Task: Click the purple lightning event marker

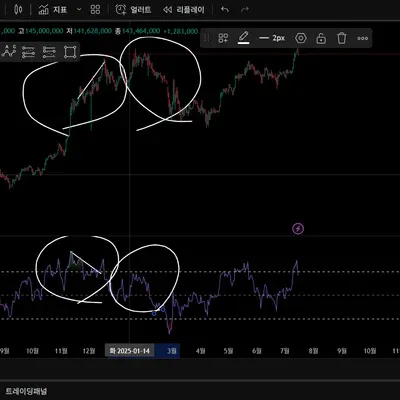Action: (298, 229)
